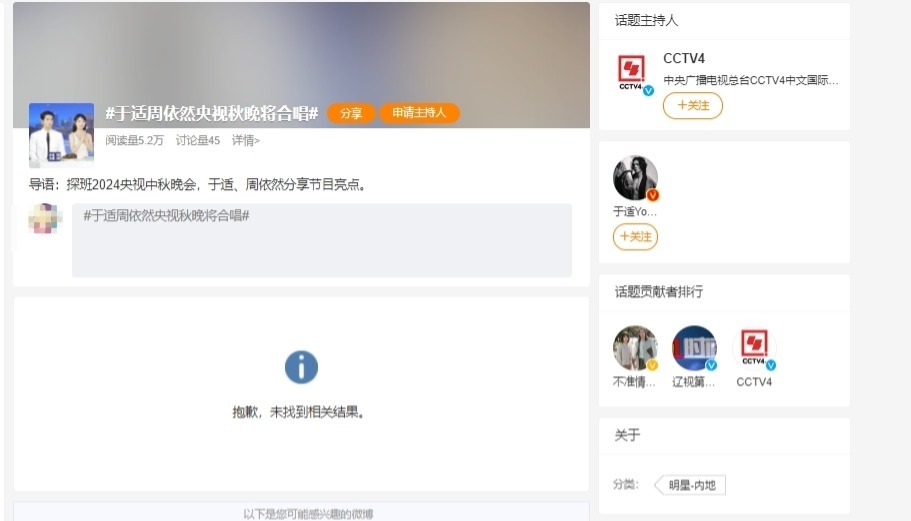Screen dimensions: 911x521
Task: Follow CCTV4 with the +关注 button
Action: point(693,106)
